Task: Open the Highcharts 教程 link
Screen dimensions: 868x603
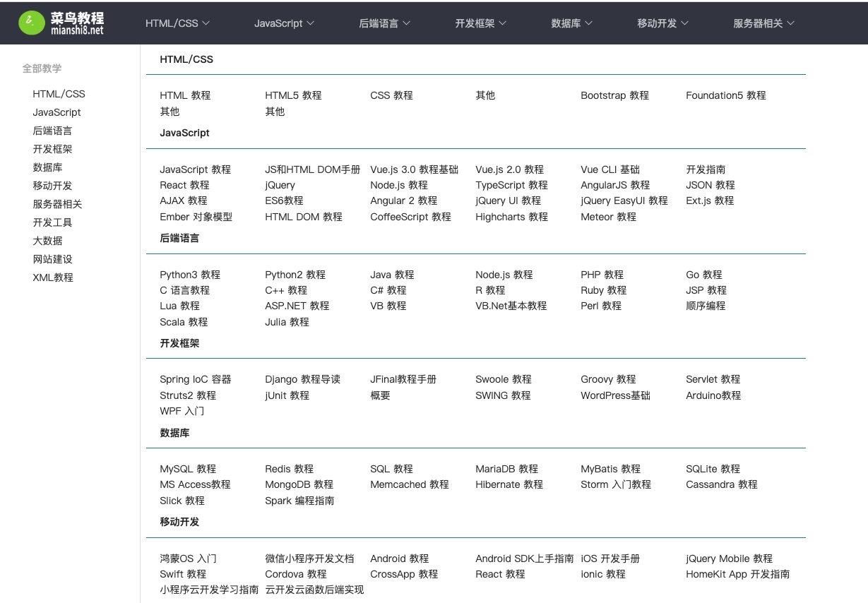Action: coord(511,217)
